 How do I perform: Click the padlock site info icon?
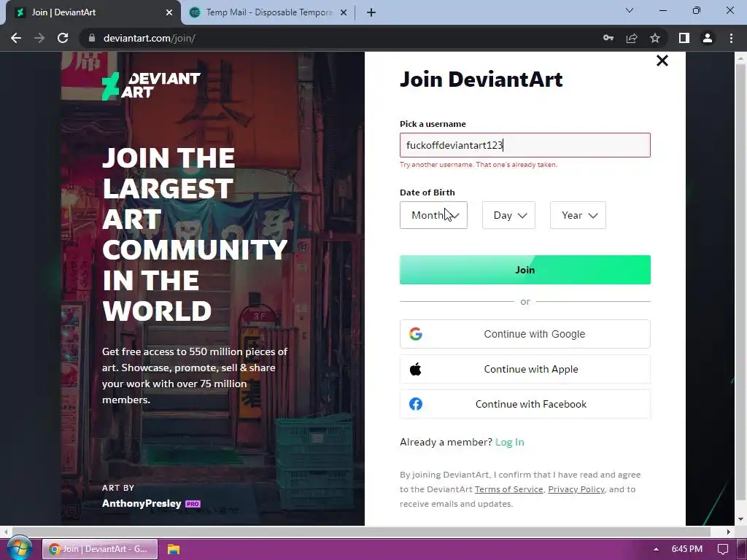tap(92, 38)
